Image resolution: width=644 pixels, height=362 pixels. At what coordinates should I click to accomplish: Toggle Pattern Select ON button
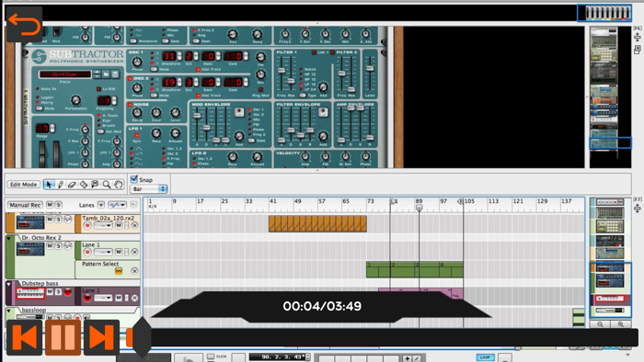[119, 271]
